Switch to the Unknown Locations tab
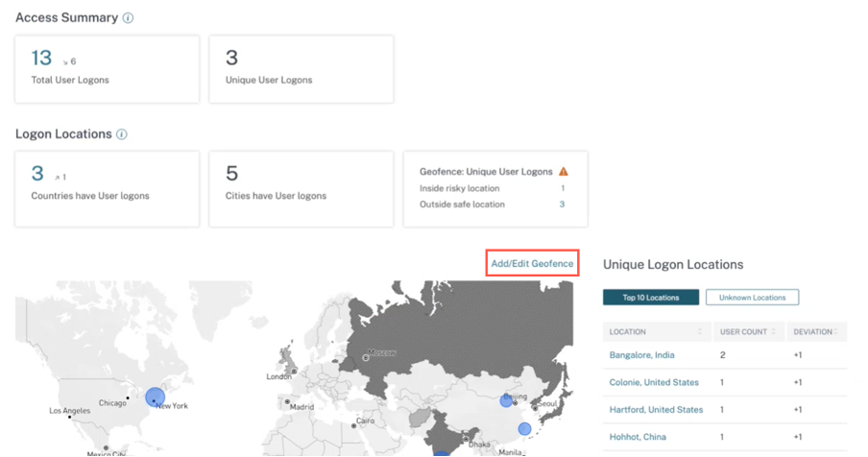The width and height of the screenshot is (868, 457). click(752, 298)
